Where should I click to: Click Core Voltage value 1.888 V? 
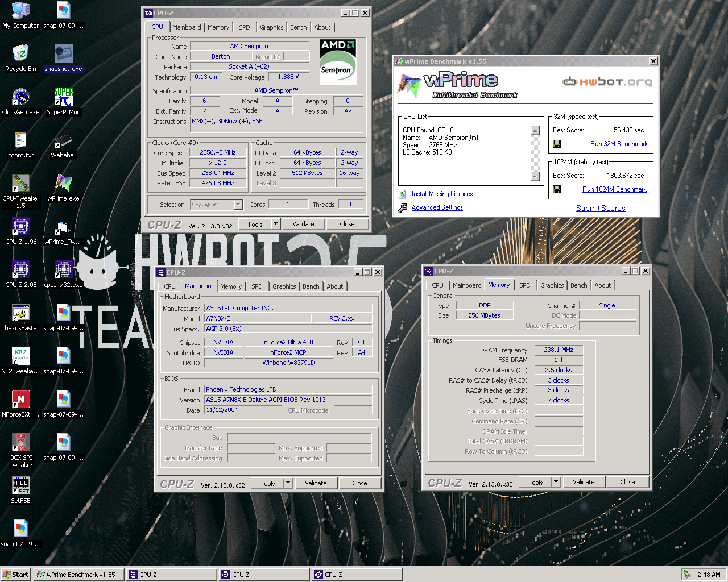(x=288, y=77)
